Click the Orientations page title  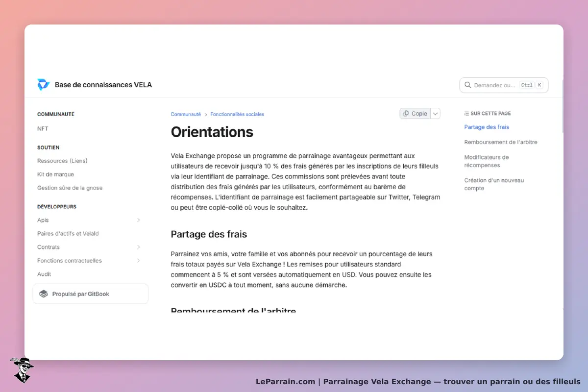point(212,132)
